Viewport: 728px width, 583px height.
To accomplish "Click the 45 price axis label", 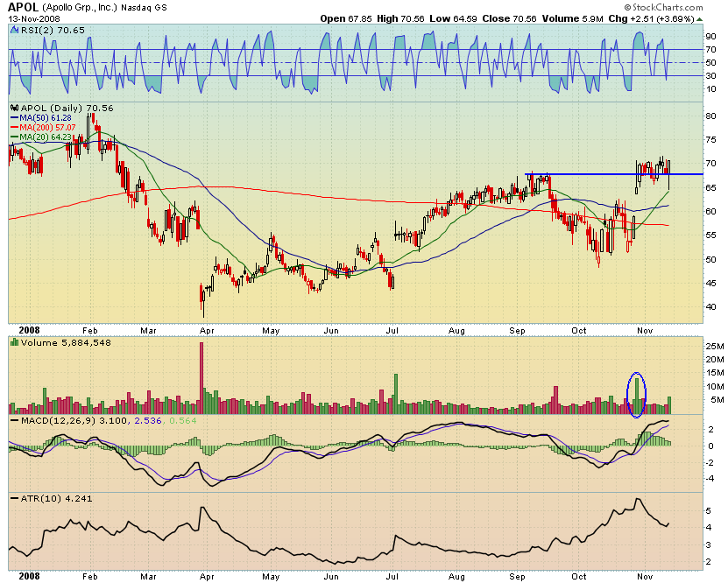I will (710, 283).
